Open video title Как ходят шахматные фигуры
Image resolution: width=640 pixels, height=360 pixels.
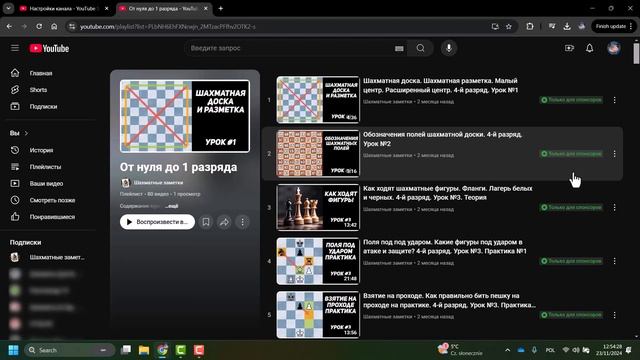pyautogui.click(x=448, y=193)
